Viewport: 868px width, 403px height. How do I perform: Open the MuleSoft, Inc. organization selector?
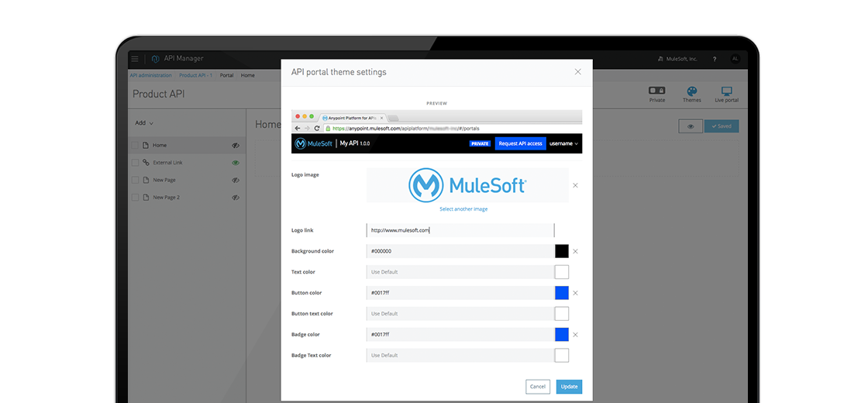click(676, 59)
